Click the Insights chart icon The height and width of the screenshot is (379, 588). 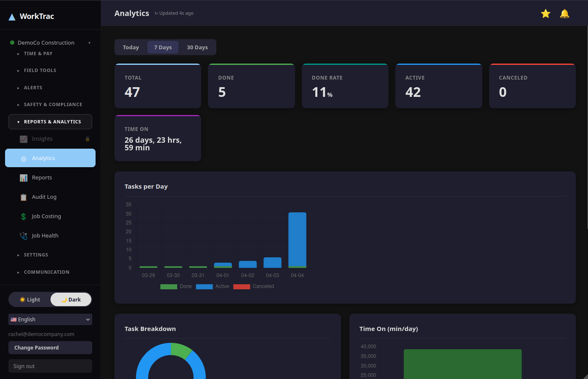tap(24, 139)
